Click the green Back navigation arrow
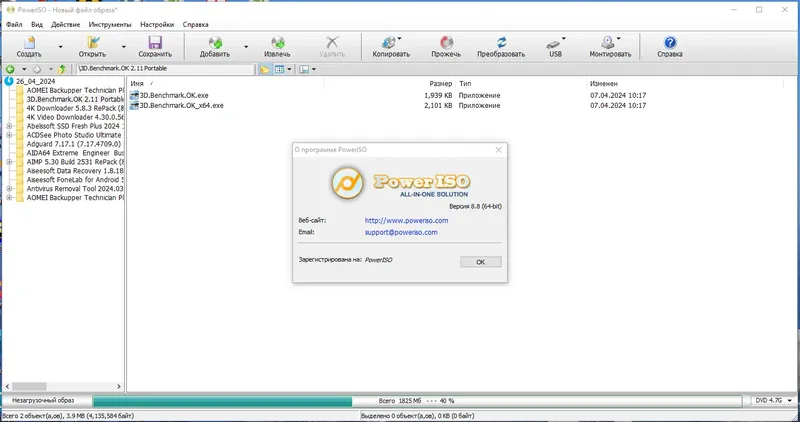Screen dimensions: 800x422 [10, 69]
